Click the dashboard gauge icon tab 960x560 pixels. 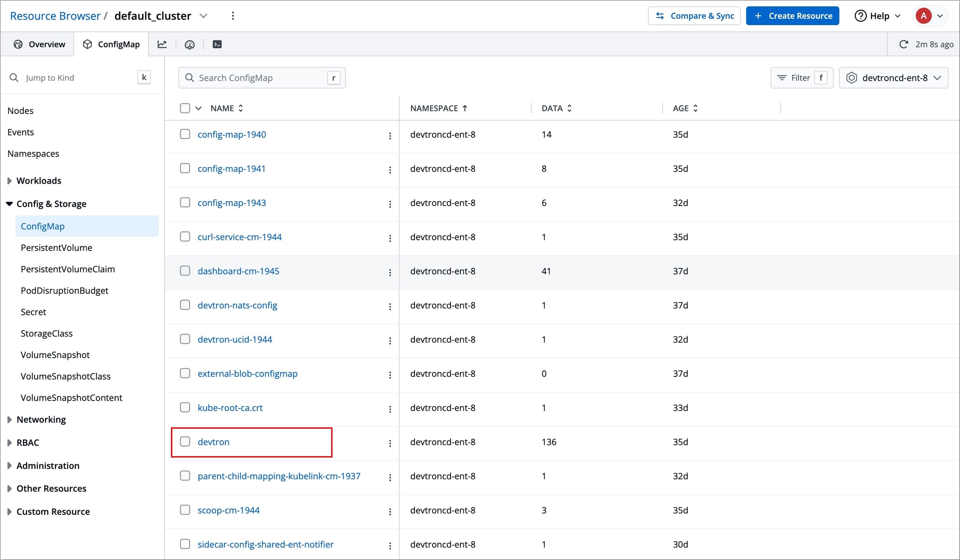190,44
